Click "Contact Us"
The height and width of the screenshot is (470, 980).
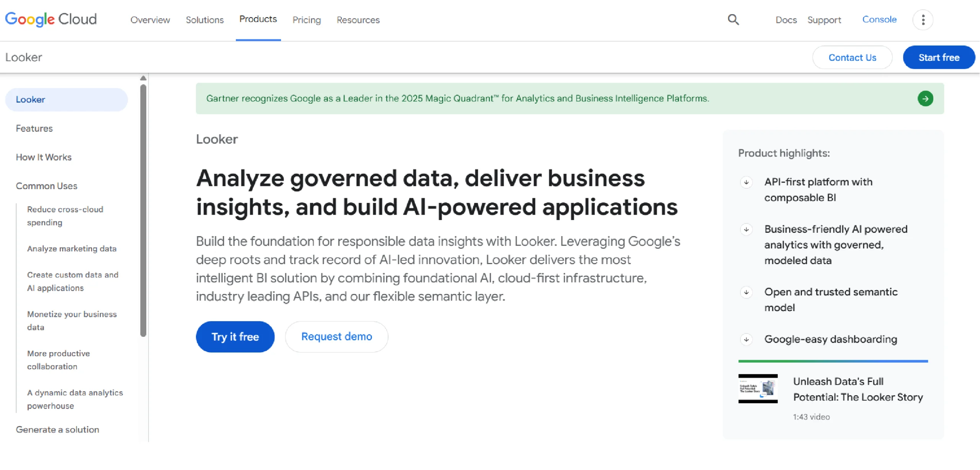853,57
